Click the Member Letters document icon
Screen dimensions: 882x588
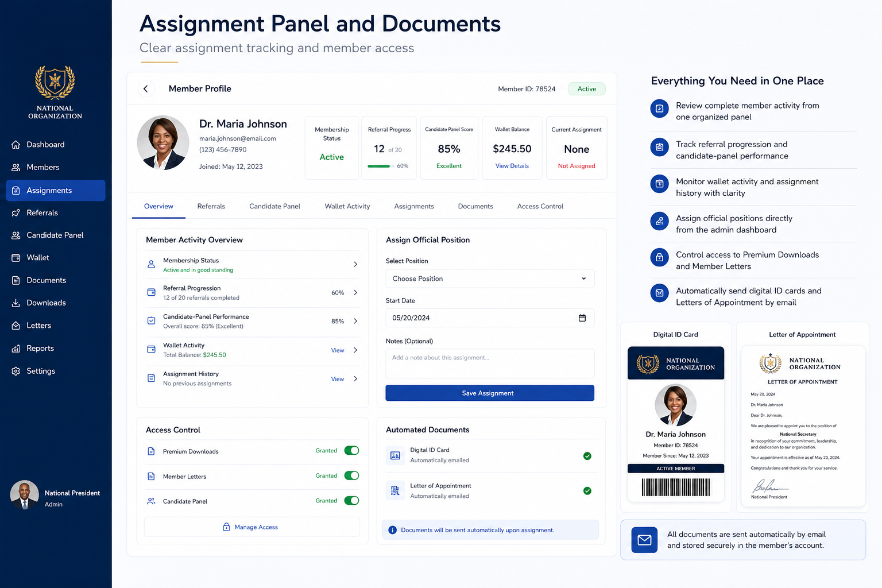152,477
